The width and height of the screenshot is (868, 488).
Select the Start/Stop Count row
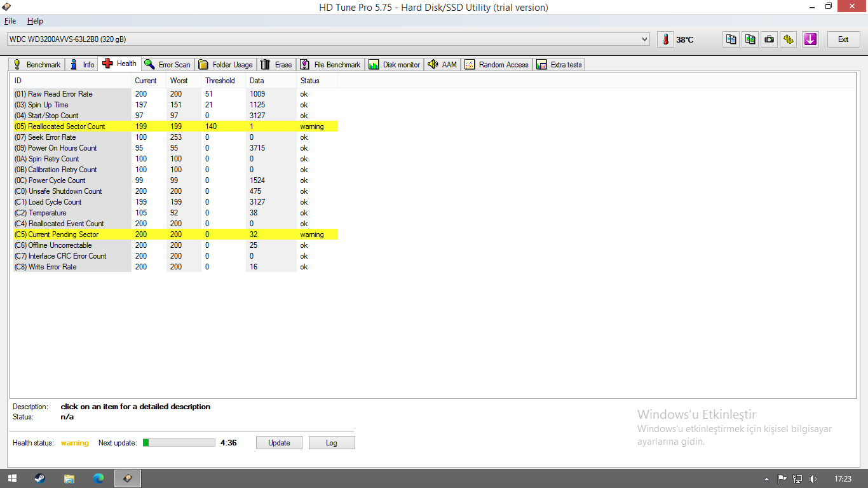pyautogui.click(x=174, y=116)
